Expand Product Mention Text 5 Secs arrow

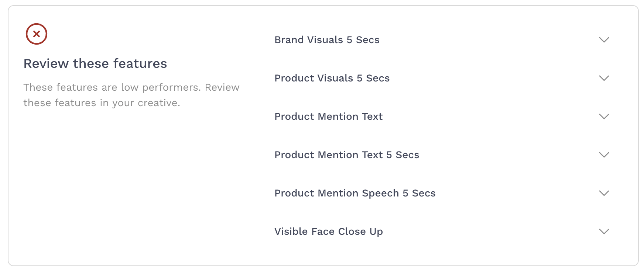[x=604, y=155]
